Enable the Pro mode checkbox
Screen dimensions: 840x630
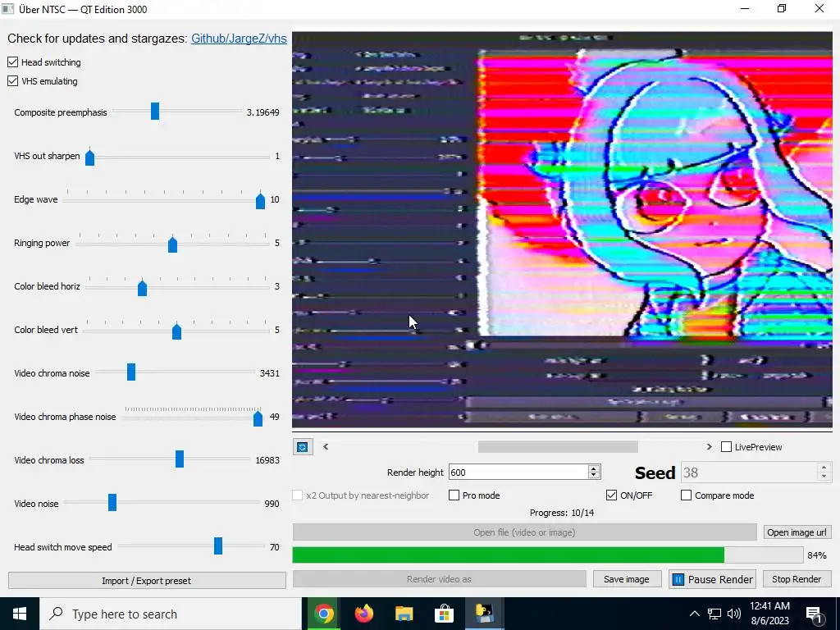(454, 495)
